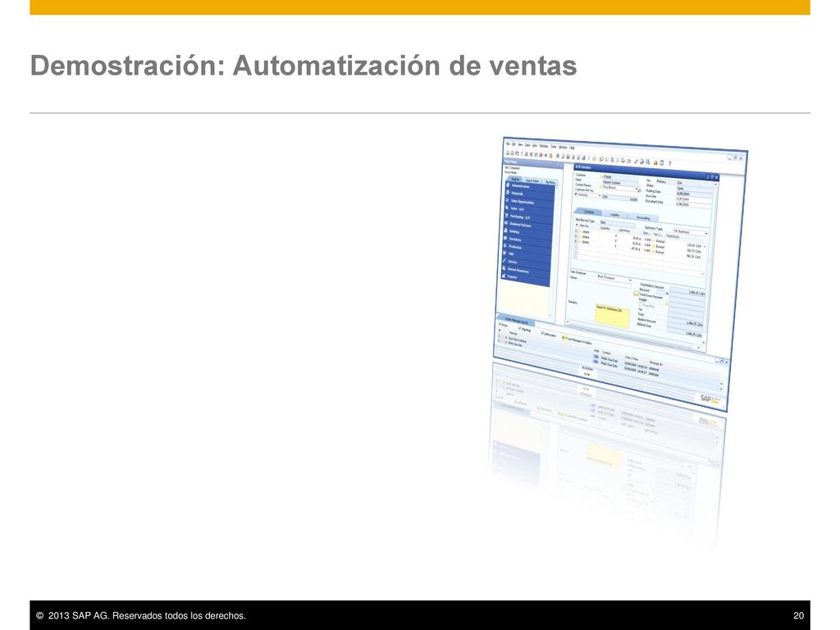Screen dimensions: 840x630
Task: Open the Contact Person dropdown
Action: click(x=620, y=188)
